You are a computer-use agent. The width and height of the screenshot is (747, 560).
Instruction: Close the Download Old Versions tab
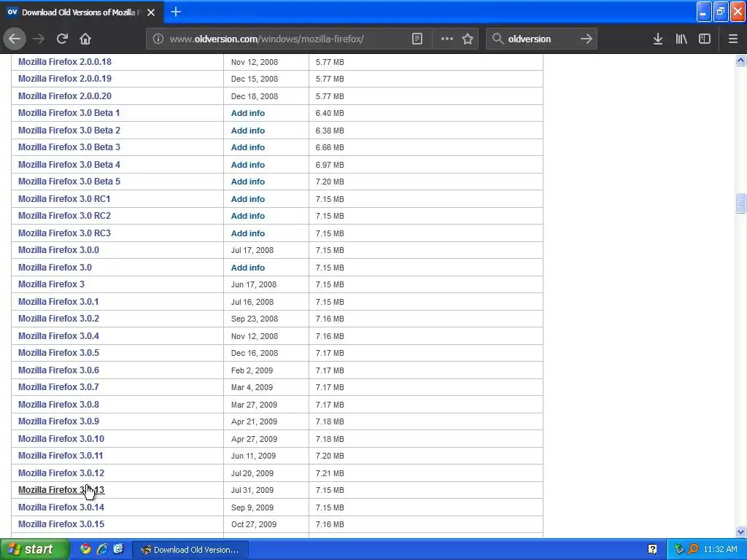(151, 12)
